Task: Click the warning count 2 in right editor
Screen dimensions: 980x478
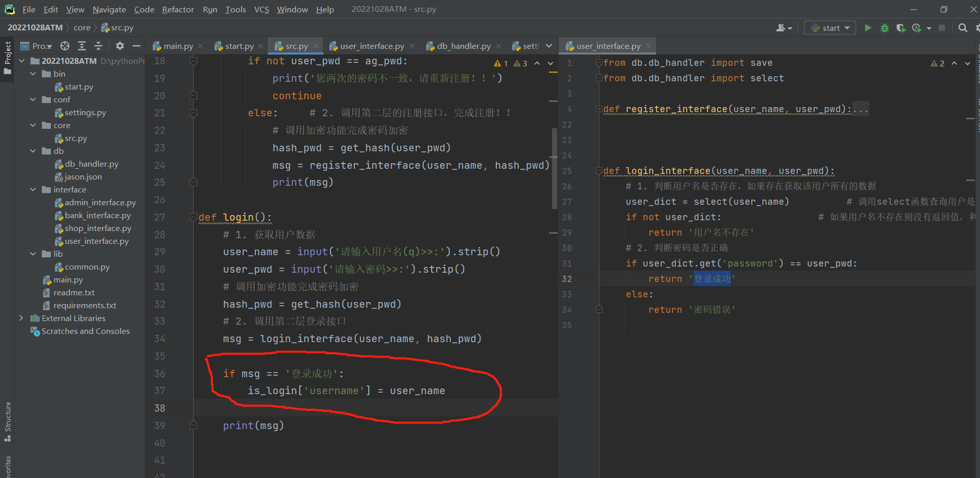Action: 937,63
